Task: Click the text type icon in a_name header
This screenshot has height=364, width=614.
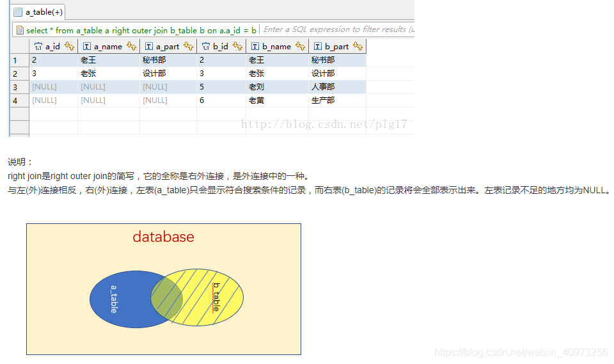Action: click(x=87, y=46)
